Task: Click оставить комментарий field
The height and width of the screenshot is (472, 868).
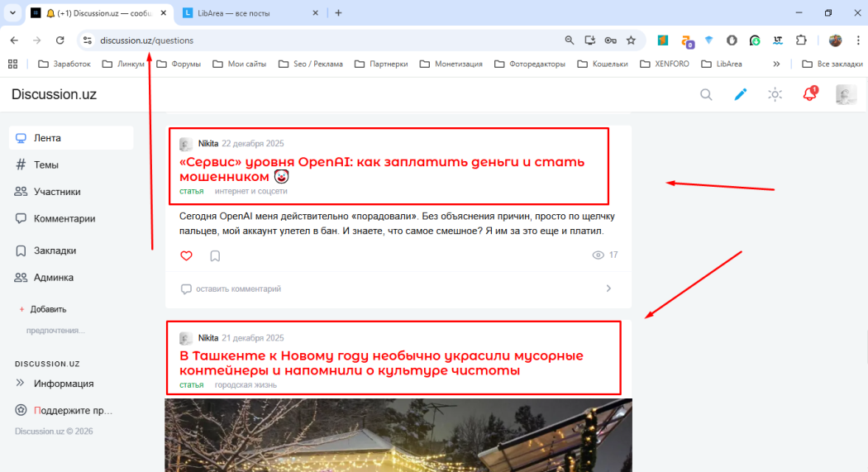Action: point(238,288)
